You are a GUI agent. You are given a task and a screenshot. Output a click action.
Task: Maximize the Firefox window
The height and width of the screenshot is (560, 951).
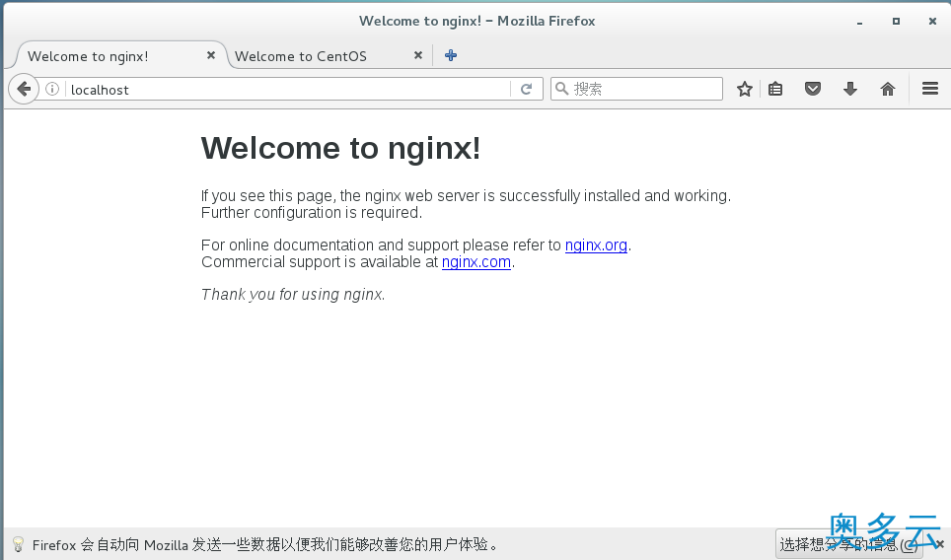(896, 22)
